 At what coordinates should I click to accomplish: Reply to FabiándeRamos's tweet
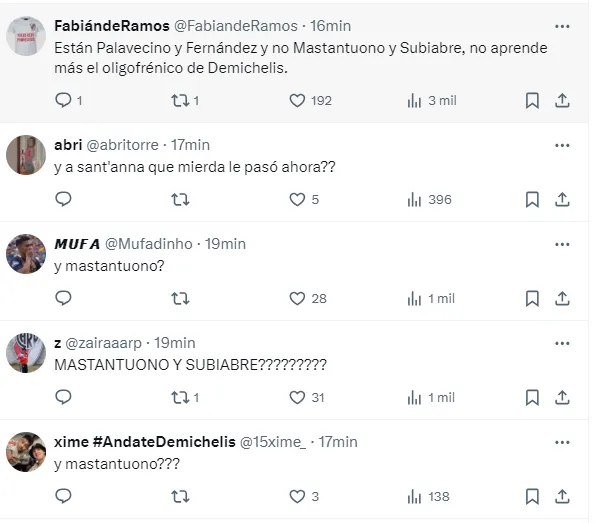click(x=63, y=100)
